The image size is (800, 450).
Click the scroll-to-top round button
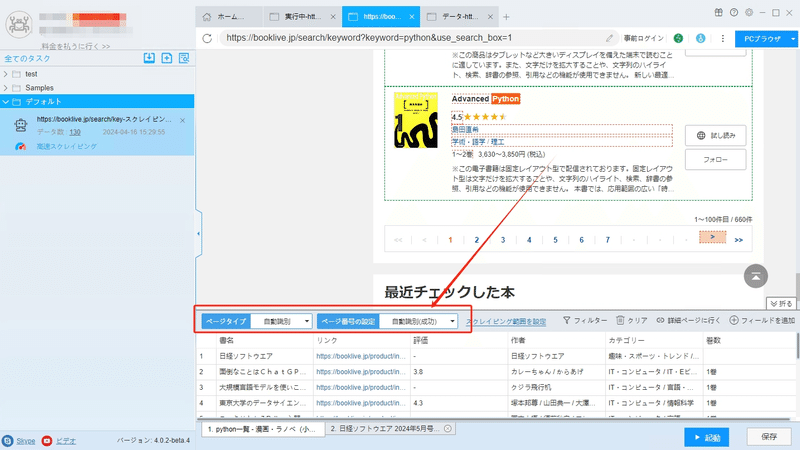point(756,276)
